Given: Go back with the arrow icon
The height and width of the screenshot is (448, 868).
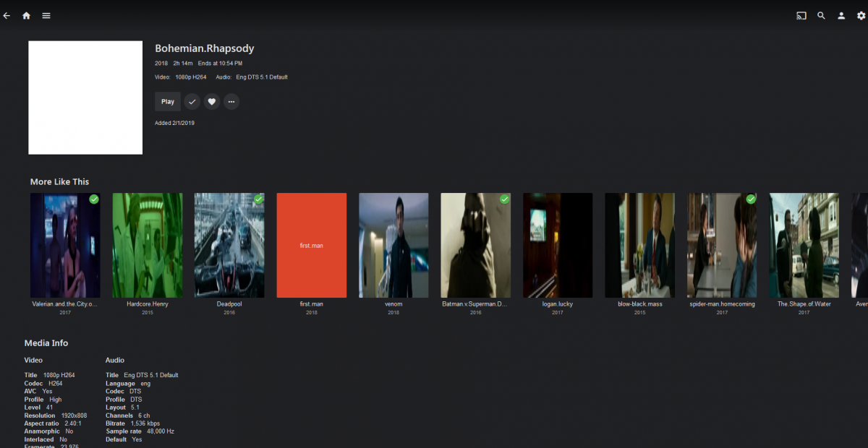Looking at the screenshot, I should pyautogui.click(x=7, y=15).
